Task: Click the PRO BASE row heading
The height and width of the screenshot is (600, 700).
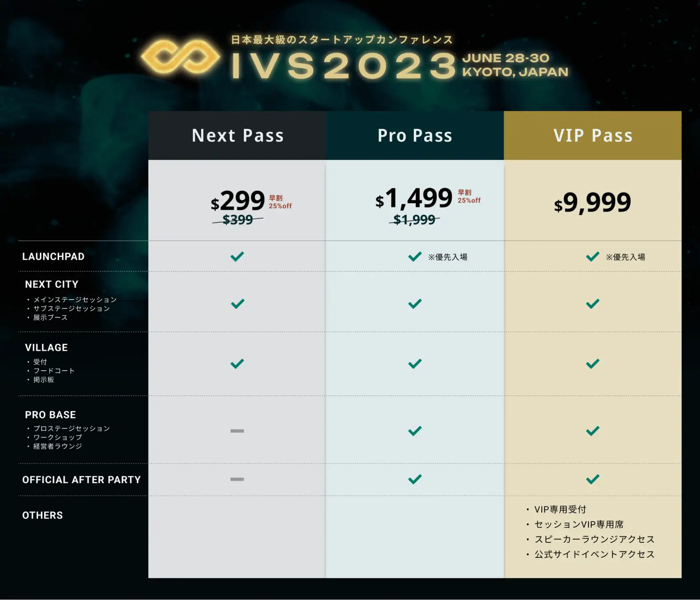Action: coord(50,415)
